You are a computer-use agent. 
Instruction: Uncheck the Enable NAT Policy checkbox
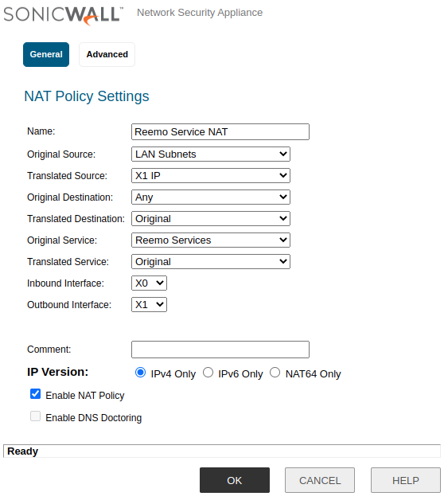(35, 394)
